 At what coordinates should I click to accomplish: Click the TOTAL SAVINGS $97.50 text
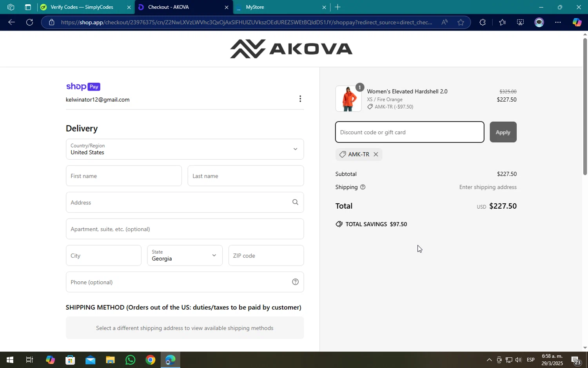[376, 224]
